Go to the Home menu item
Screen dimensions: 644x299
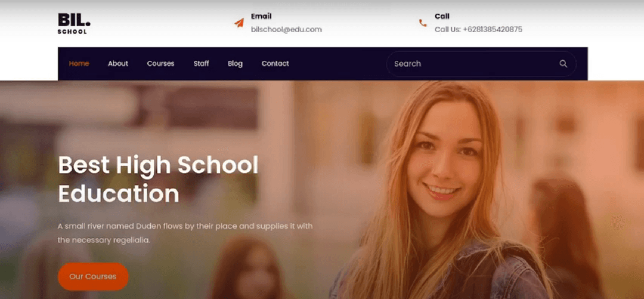(x=79, y=64)
